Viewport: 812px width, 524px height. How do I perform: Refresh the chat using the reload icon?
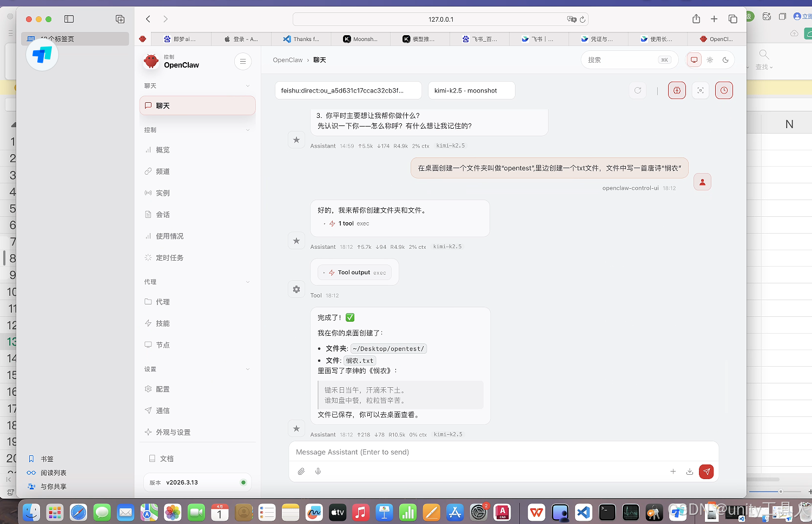point(638,90)
